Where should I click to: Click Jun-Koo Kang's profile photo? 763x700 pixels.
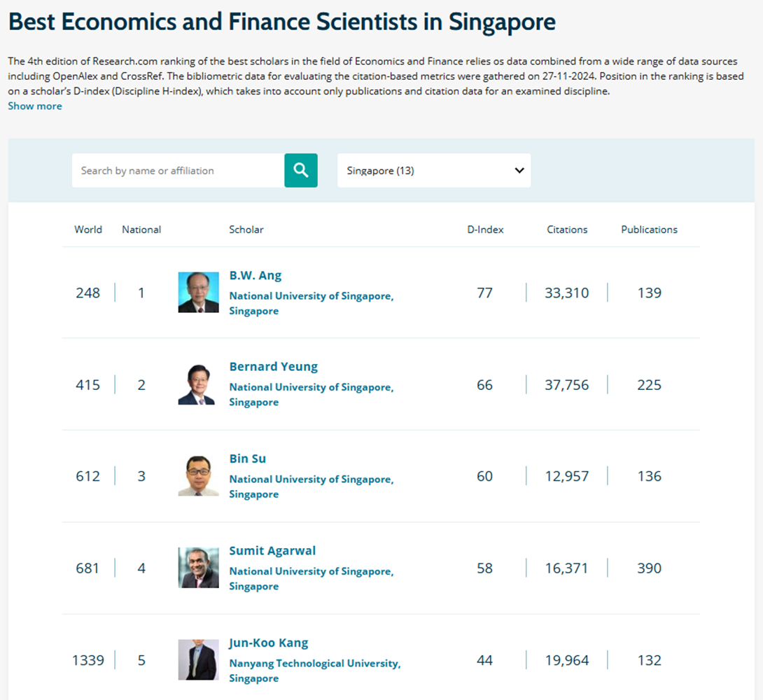(x=199, y=659)
